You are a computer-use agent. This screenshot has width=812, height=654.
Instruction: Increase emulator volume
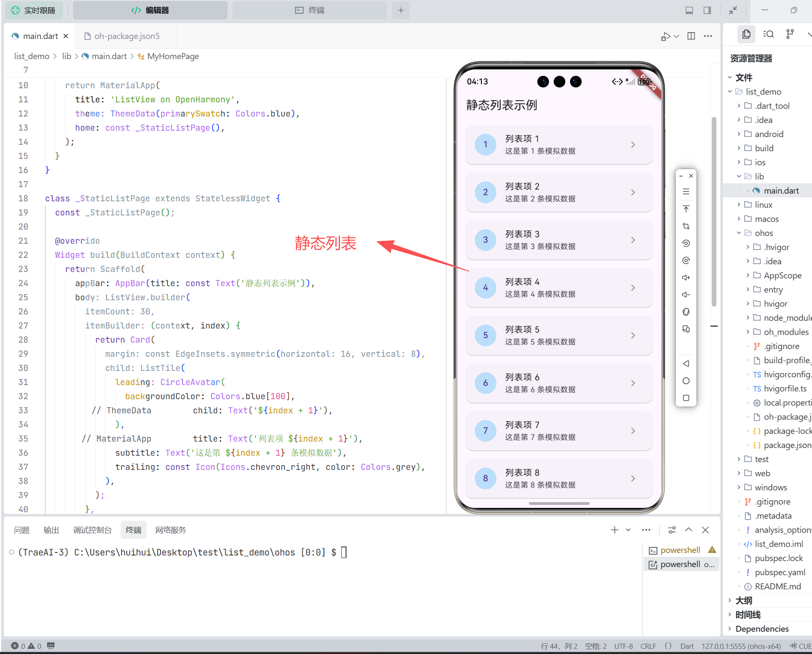coord(686,277)
